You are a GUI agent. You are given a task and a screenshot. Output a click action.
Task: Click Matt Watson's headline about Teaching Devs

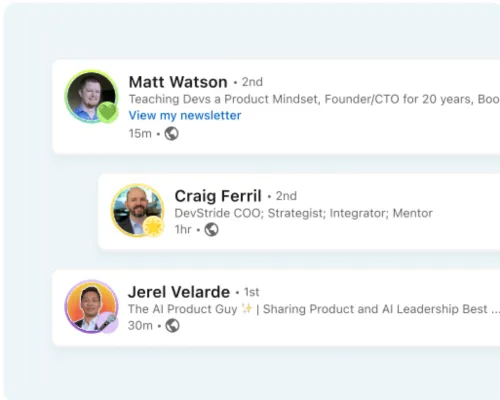pyautogui.click(x=314, y=99)
